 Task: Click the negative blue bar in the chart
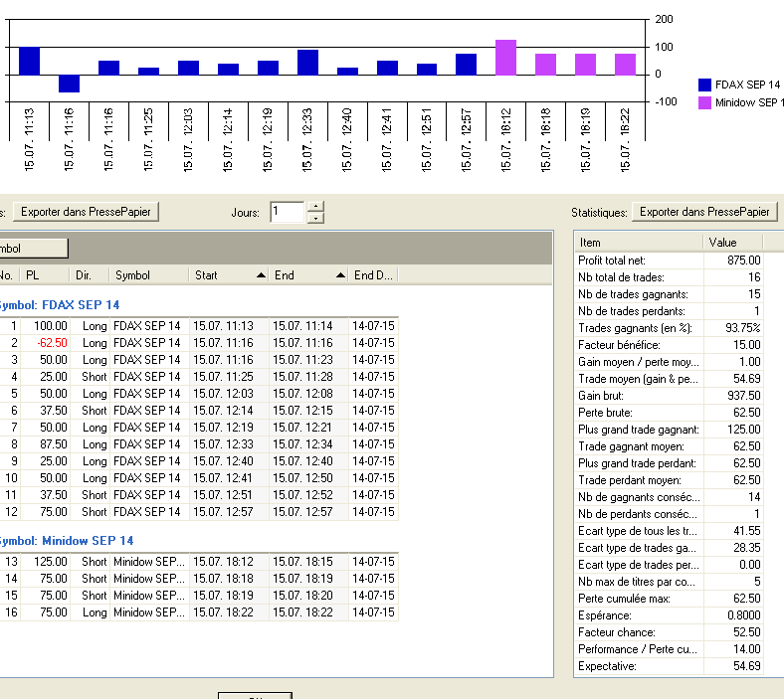(69, 84)
